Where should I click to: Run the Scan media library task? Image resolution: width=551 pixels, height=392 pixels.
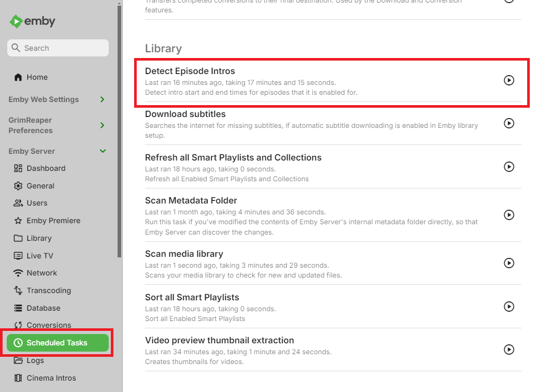[x=509, y=263]
